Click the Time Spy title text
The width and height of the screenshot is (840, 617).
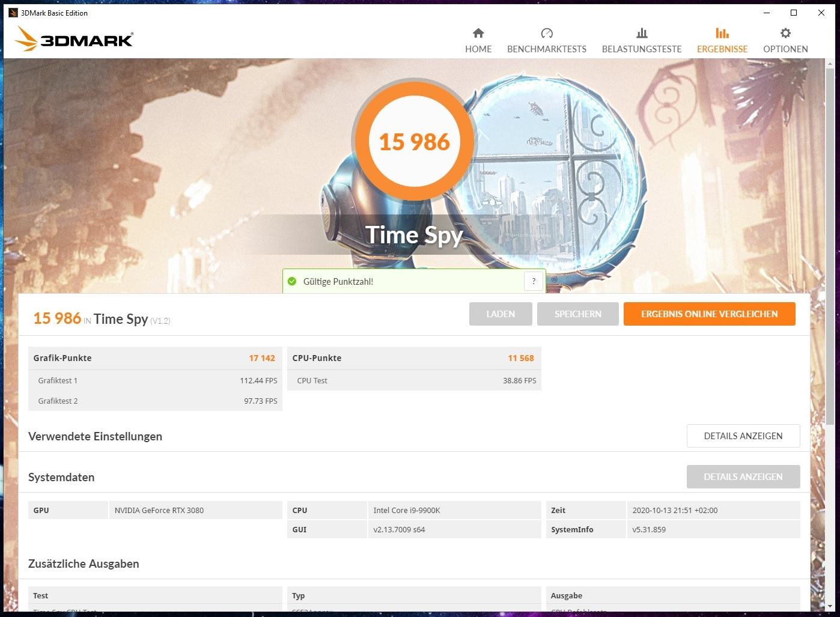(x=414, y=235)
